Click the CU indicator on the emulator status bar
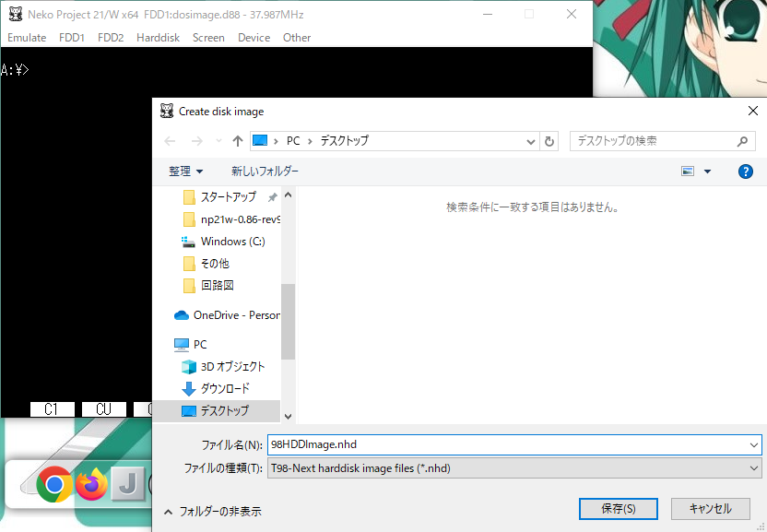This screenshot has width=767, height=532. pos(103,409)
